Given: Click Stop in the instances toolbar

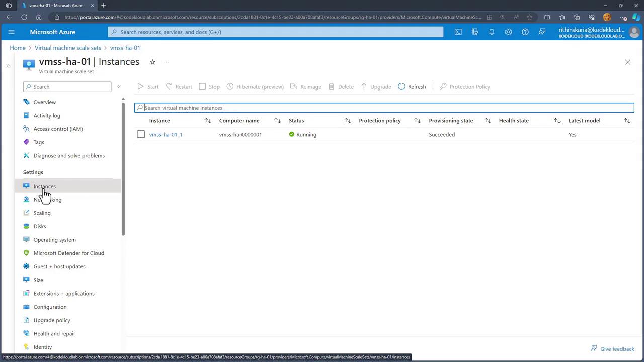Looking at the screenshot, I should (x=209, y=87).
